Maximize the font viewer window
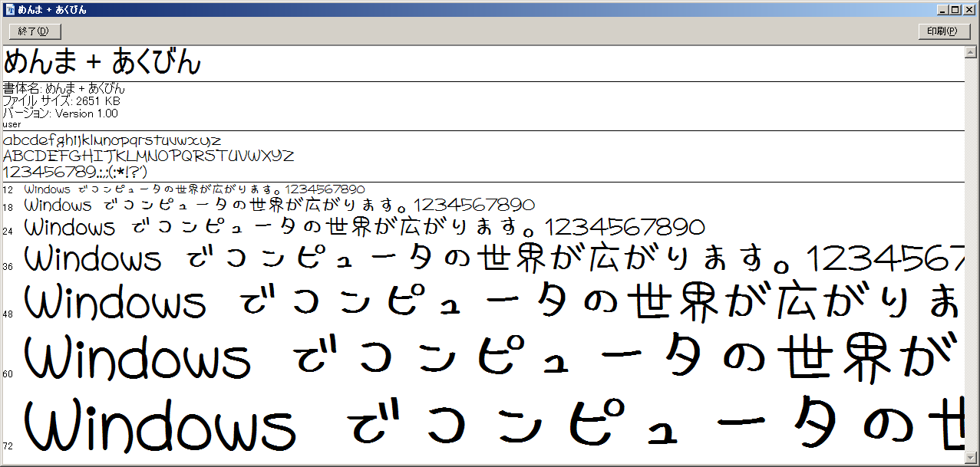Image resolution: width=980 pixels, height=467 pixels. pyautogui.click(x=955, y=10)
